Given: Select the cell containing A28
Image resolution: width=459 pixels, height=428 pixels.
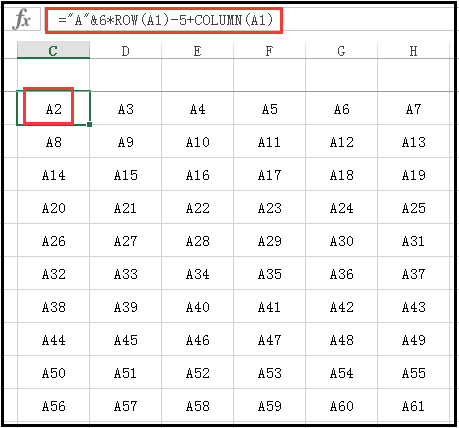Looking at the screenshot, I should click(x=197, y=240).
